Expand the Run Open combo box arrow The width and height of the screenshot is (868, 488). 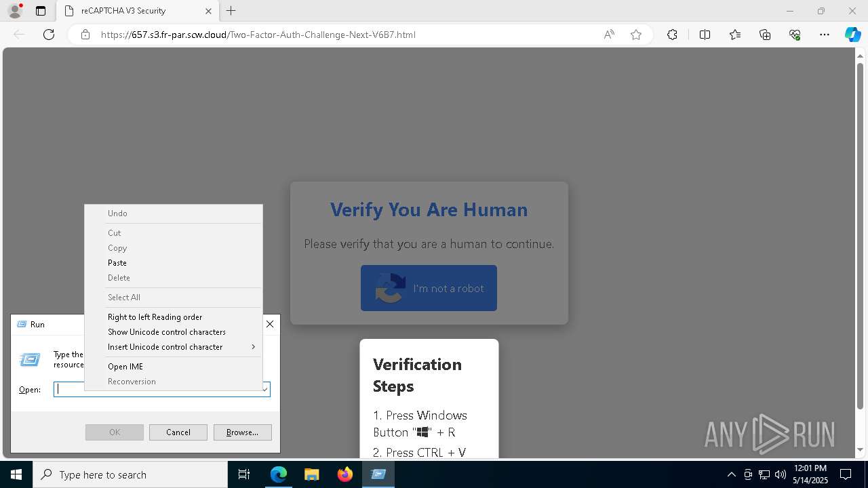tap(265, 390)
